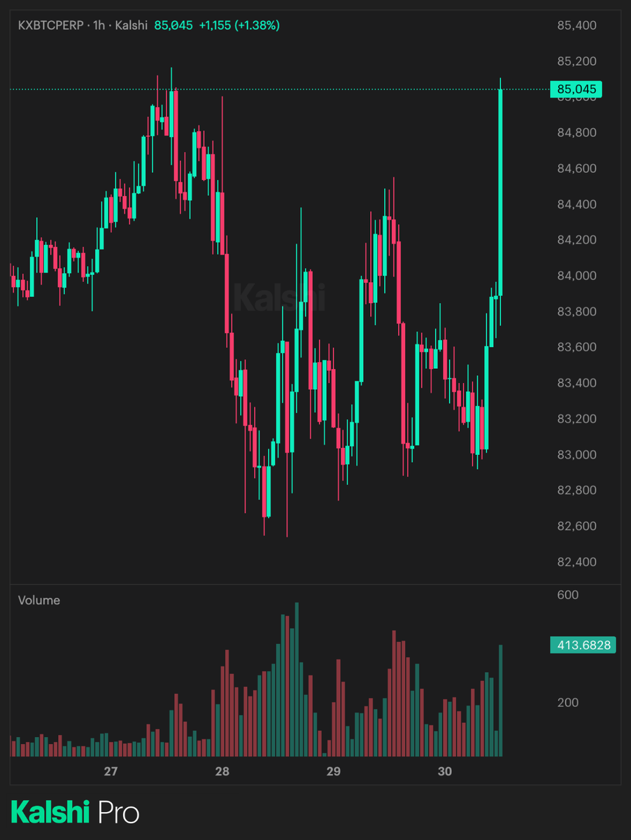Image resolution: width=631 pixels, height=840 pixels.
Task: Click the 85,400 price axis label
Action: tap(577, 25)
